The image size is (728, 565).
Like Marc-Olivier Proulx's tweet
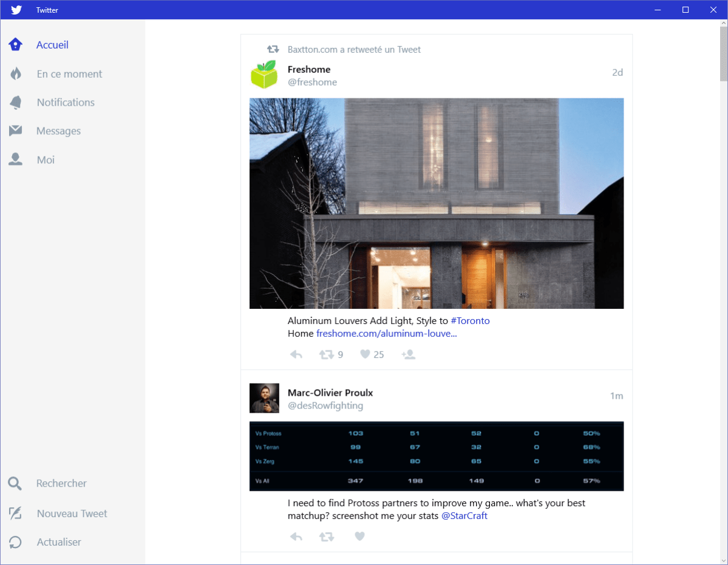pyautogui.click(x=359, y=536)
